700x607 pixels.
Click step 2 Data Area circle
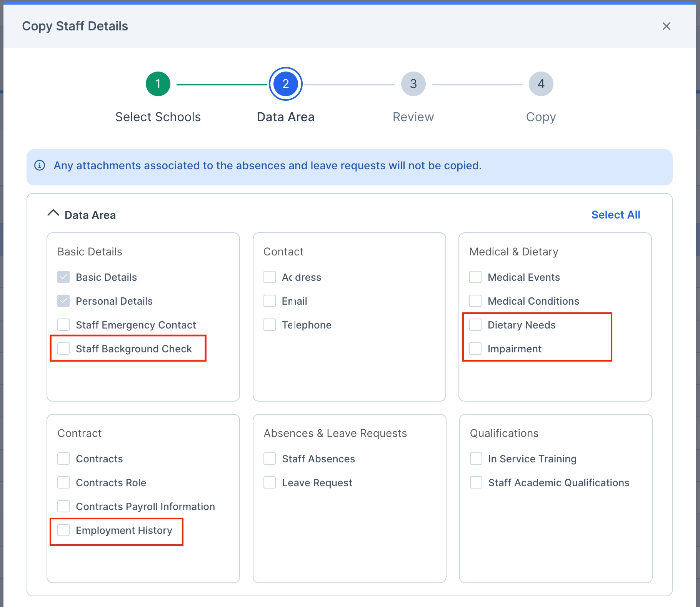coord(285,84)
